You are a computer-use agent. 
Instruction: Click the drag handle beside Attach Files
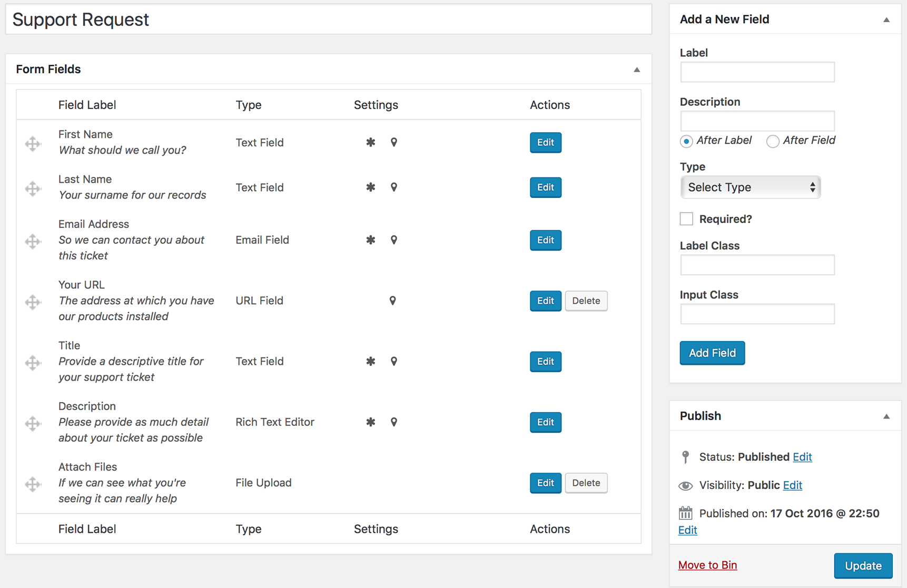[x=33, y=484]
